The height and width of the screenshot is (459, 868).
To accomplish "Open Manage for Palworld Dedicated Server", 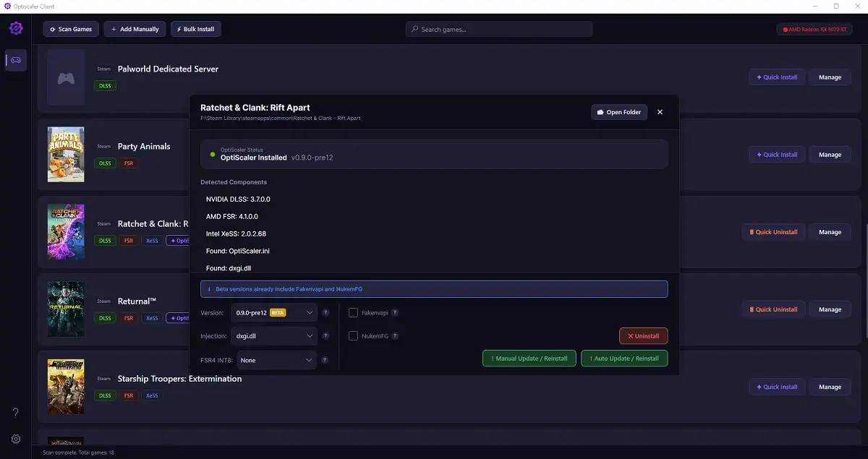I will (x=830, y=77).
